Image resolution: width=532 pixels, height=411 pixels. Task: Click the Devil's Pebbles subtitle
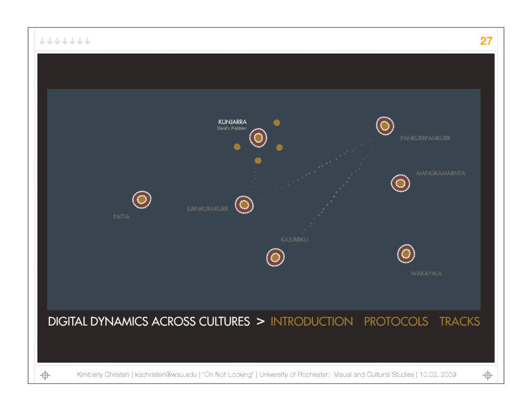coord(232,128)
